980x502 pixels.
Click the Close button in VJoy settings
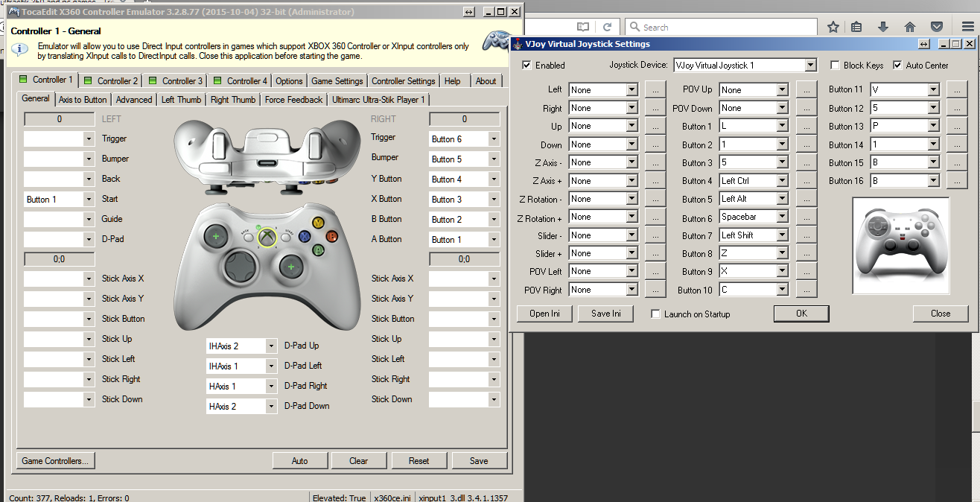click(941, 314)
